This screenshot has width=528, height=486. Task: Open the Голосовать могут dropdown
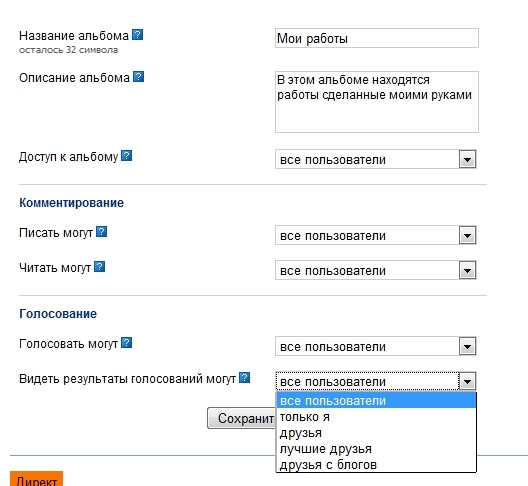point(467,347)
